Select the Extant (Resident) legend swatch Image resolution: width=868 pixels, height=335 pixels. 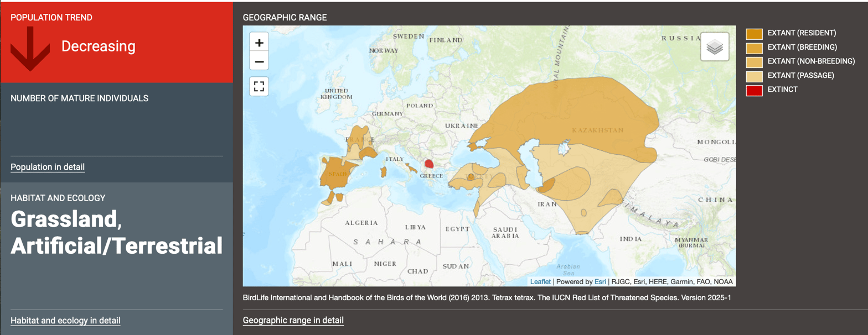pyautogui.click(x=754, y=33)
